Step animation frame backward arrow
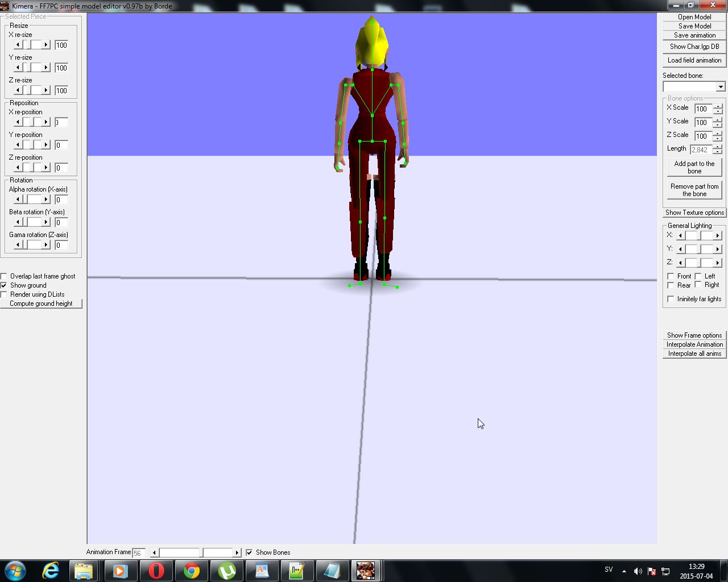 click(154, 552)
